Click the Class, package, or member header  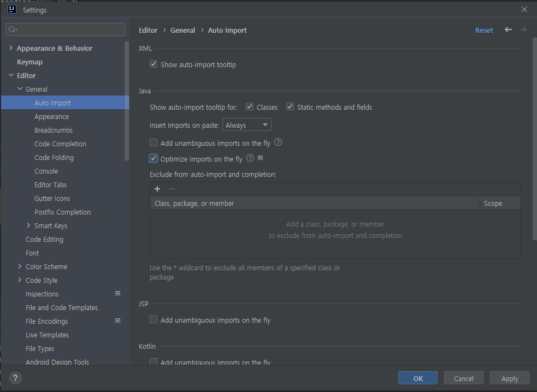[315, 203]
